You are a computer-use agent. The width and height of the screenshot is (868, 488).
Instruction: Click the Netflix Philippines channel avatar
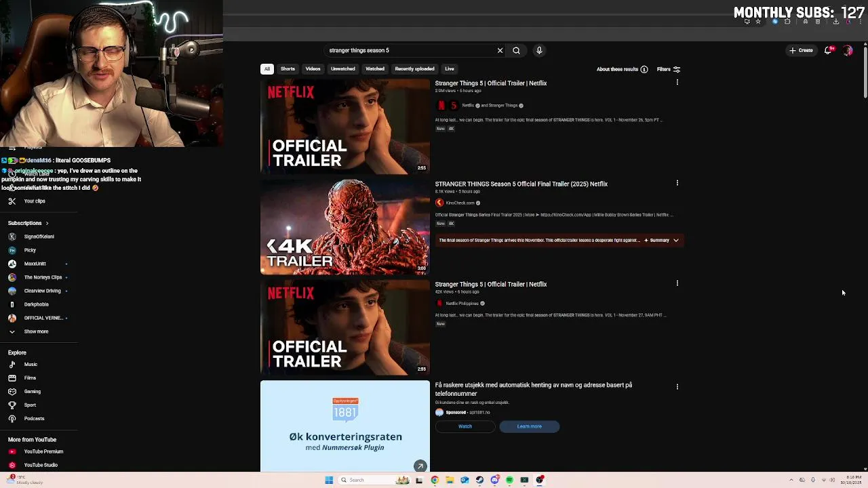439,303
